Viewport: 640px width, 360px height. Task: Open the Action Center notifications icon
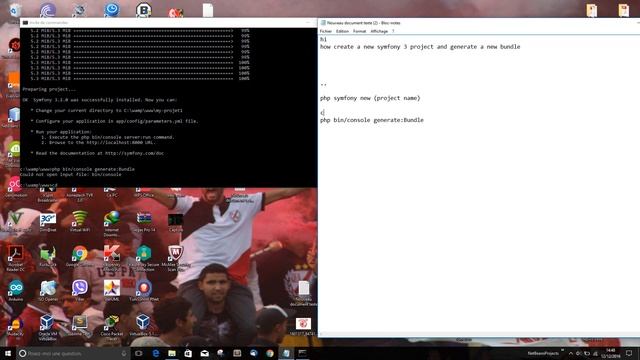click(629, 353)
